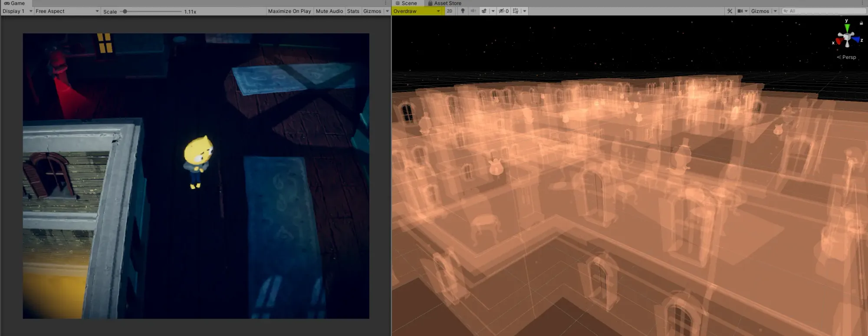
Task: Open the Scene panel options menu
Action: click(x=863, y=3)
